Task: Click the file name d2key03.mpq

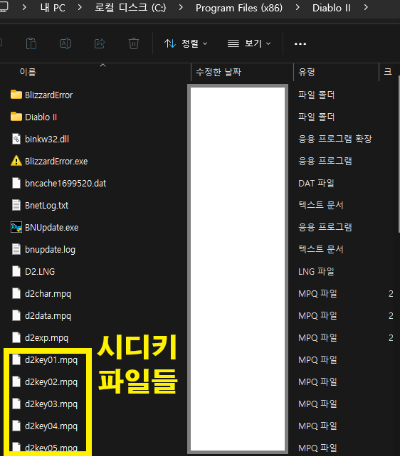Action: point(51,404)
